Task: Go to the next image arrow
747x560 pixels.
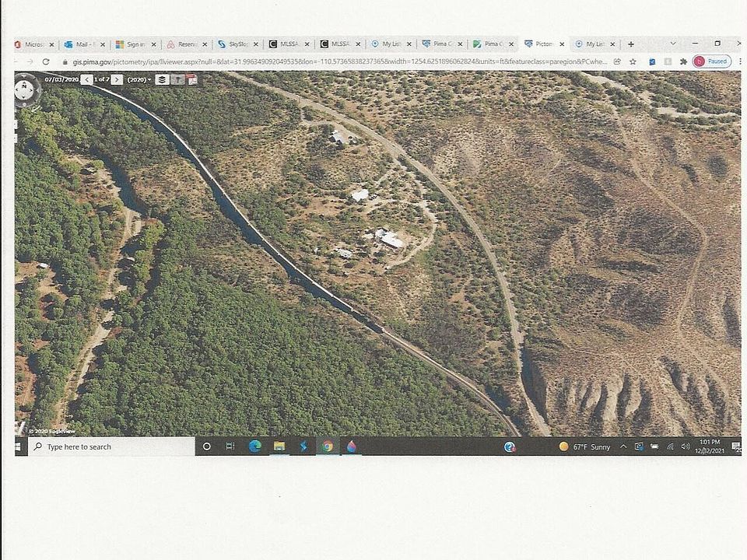Action: [x=117, y=79]
